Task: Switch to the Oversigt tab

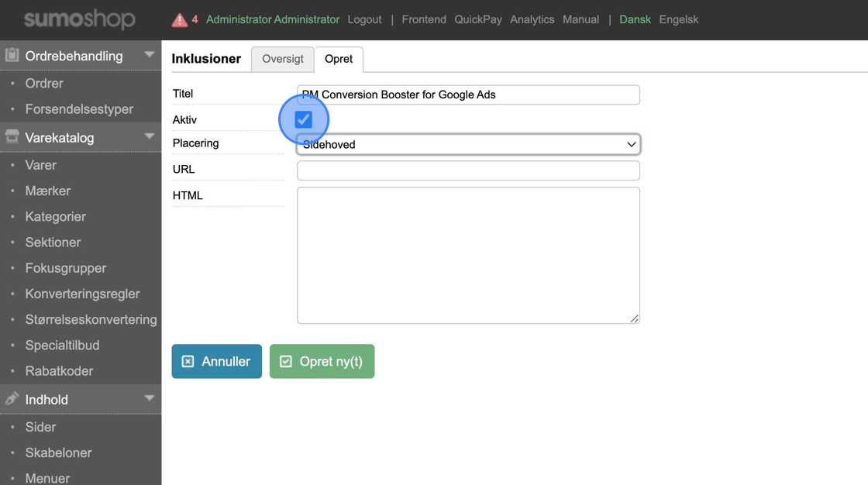Action: (x=281, y=58)
